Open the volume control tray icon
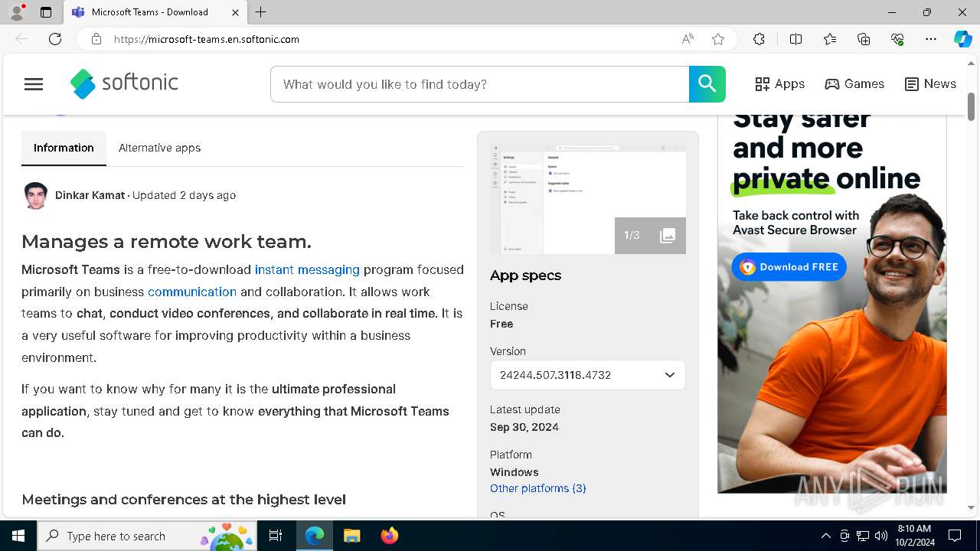 tap(881, 536)
